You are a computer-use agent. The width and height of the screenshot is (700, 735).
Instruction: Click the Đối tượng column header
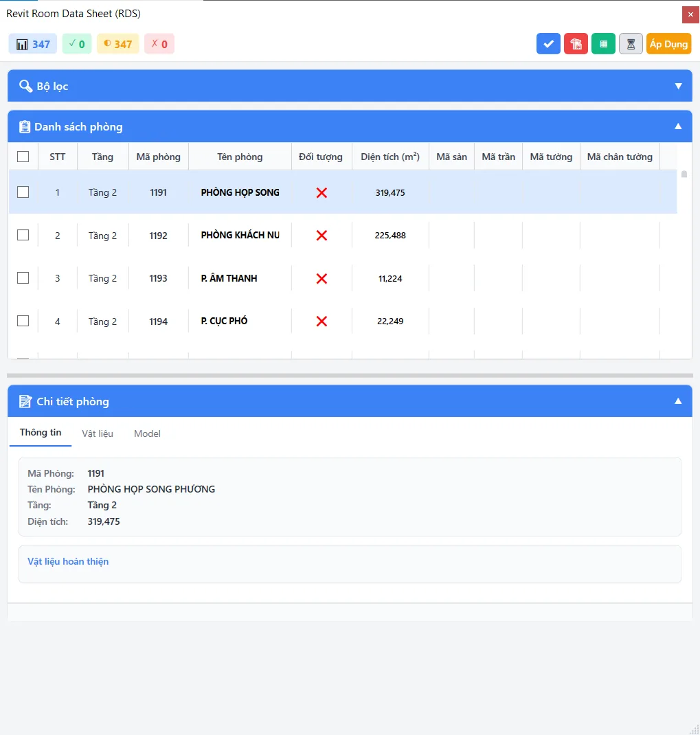(x=321, y=157)
